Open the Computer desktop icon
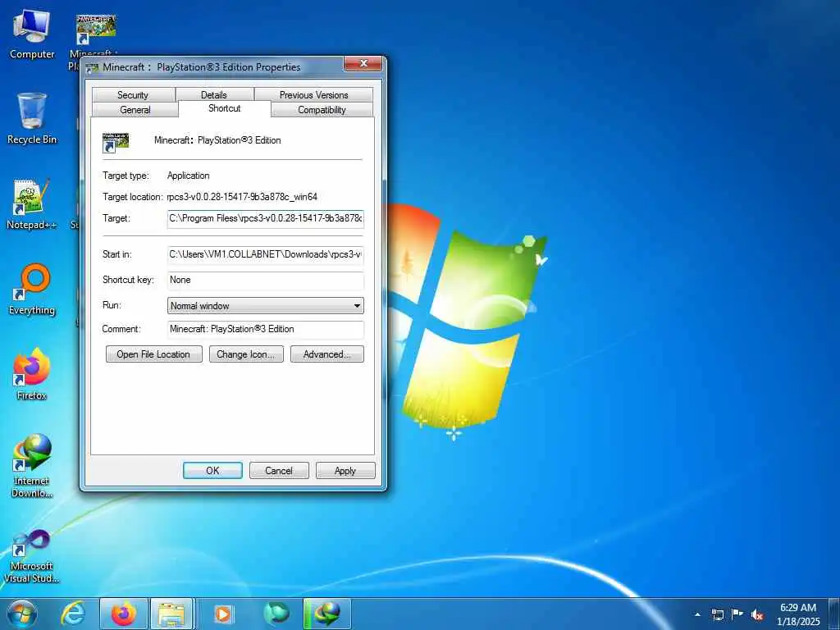 coord(32,34)
